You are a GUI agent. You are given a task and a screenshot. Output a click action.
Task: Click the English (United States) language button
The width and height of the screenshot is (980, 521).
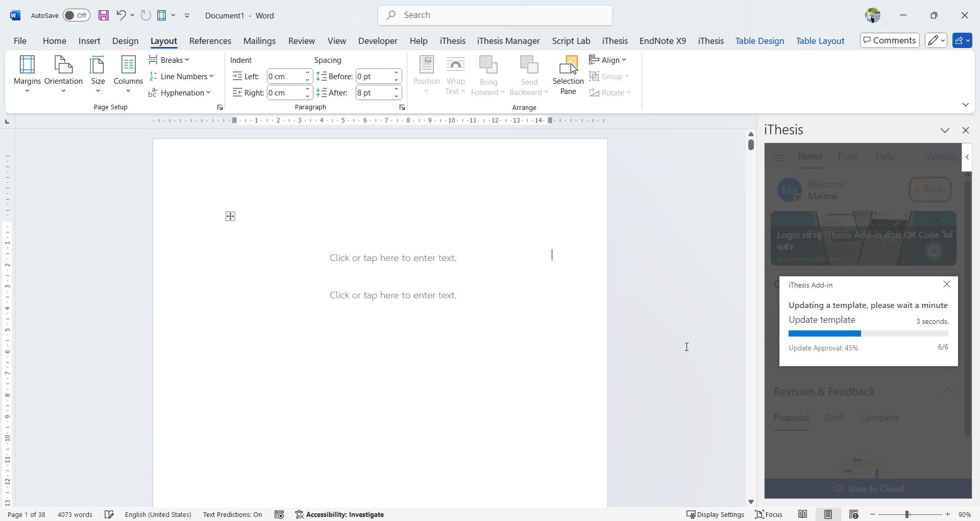point(158,514)
